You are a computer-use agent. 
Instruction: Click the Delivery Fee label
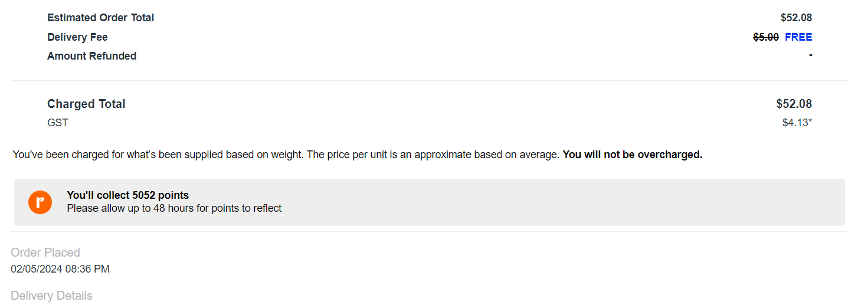point(77,37)
